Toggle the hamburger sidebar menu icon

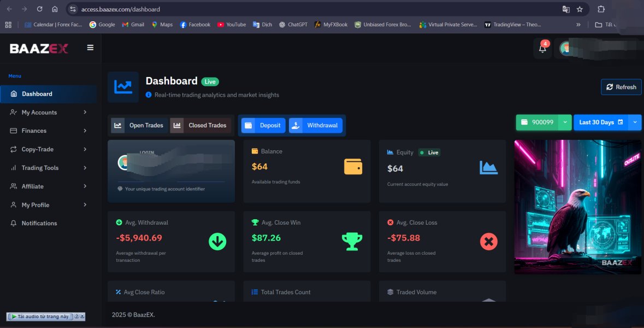coord(90,48)
